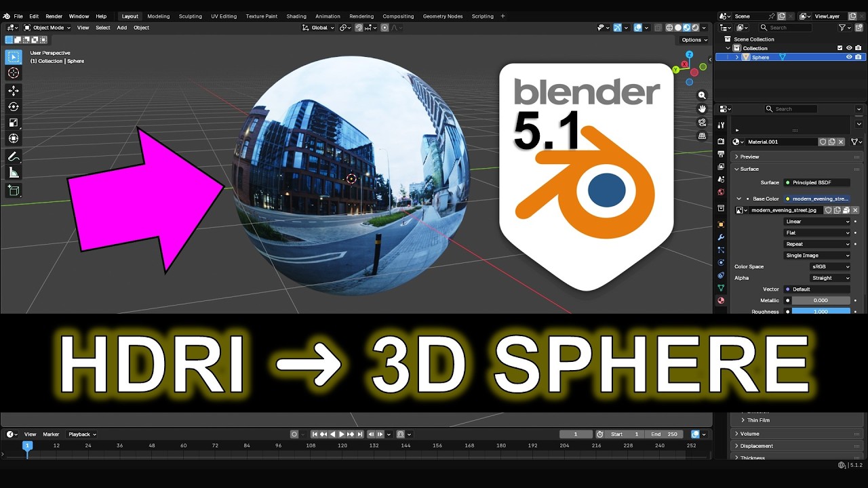Screen dimensions: 868x488
Task: Open the viewport Add menu
Action: pos(122,28)
